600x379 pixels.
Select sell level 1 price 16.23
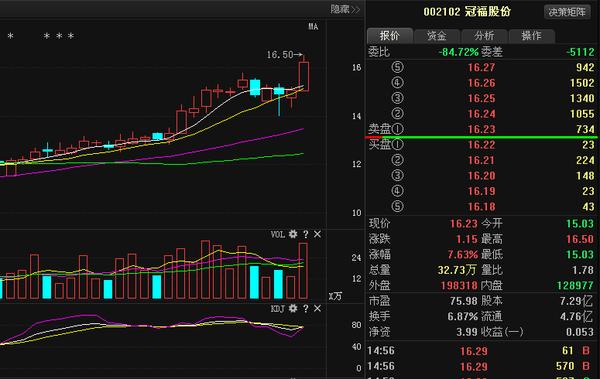point(481,129)
